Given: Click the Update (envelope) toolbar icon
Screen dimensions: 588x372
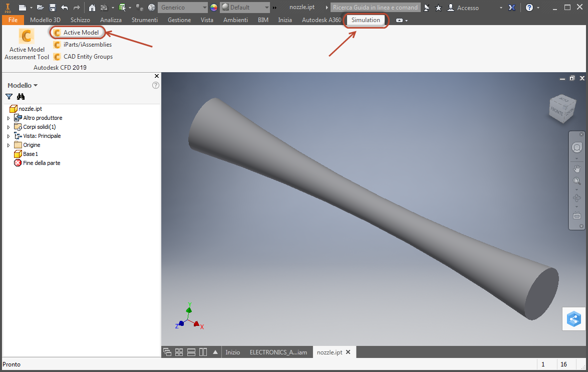Looking at the screenshot, I should (104, 8).
